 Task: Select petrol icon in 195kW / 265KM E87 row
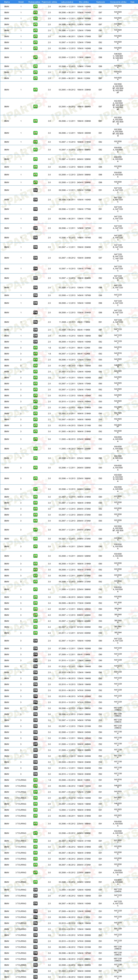pyautogui.click(x=35, y=107)
